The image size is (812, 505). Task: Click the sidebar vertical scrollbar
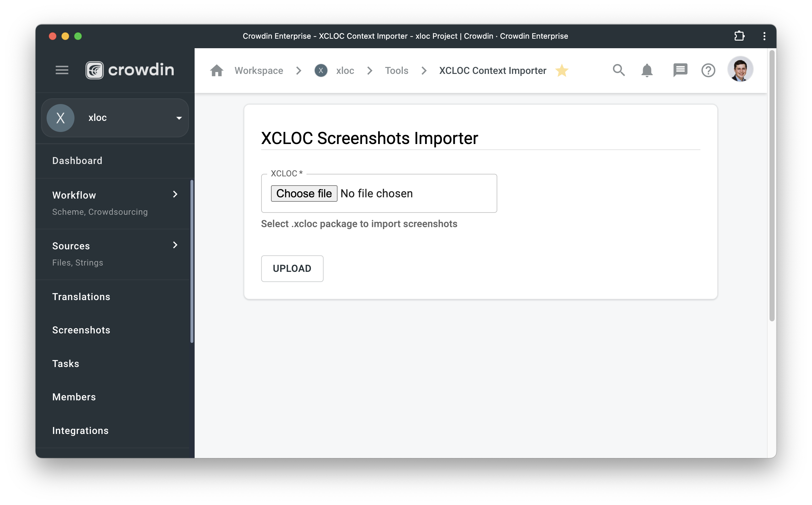[192, 261]
